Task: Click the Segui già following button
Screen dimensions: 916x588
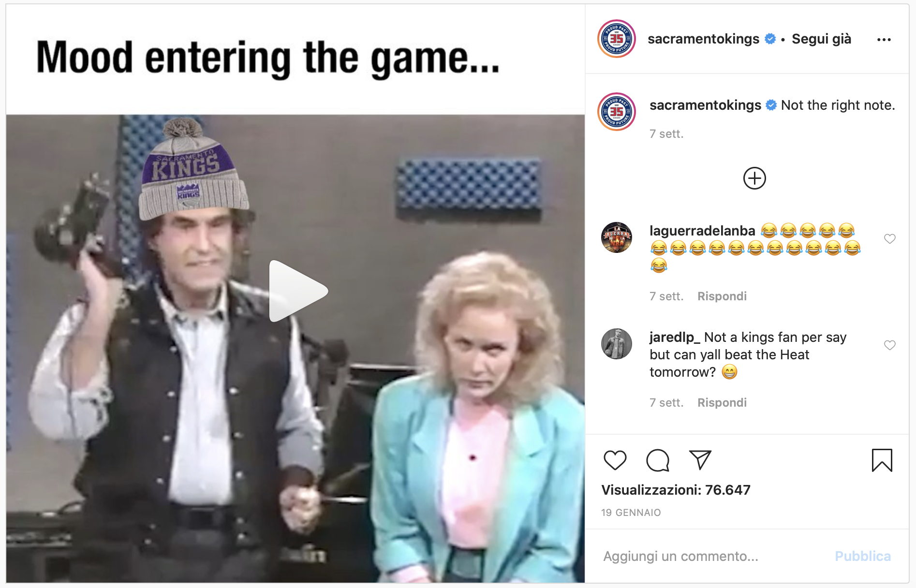Action: pyautogui.click(x=821, y=39)
